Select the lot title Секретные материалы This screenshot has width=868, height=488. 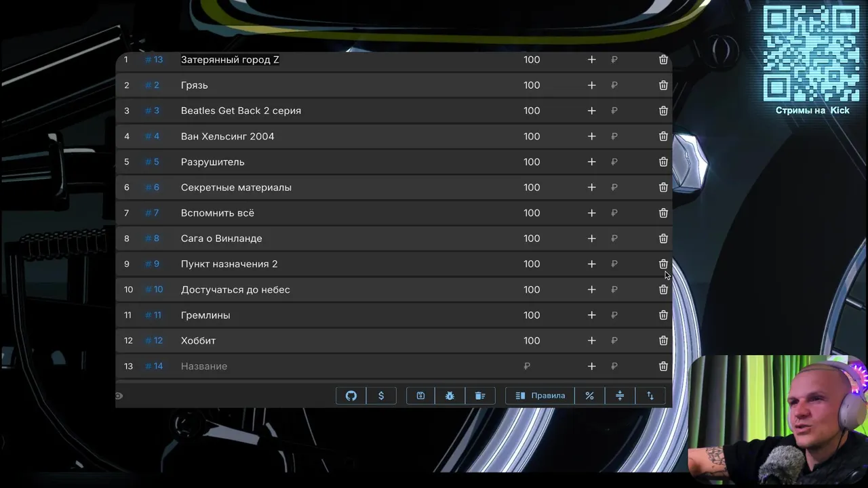click(x=236, y=187)
